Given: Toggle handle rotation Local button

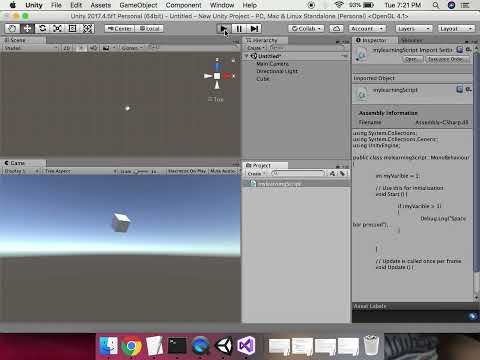Looking at the screenshot, I should (149, 29).
